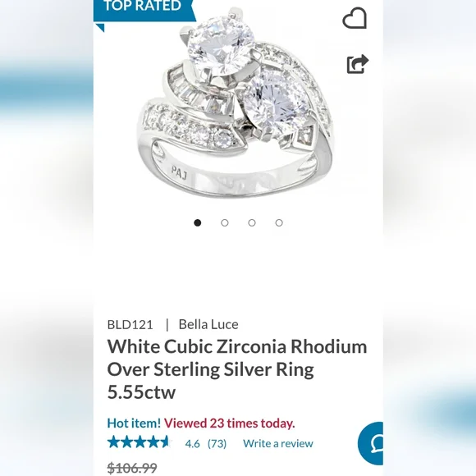Open the chat bubble support icon

tap(371, 443)
